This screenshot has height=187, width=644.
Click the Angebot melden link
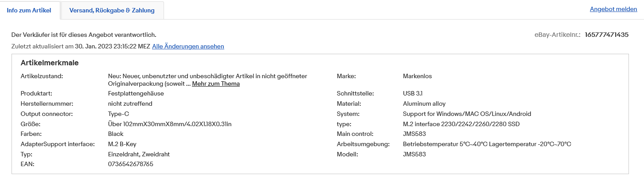click(x=613, y=9)
